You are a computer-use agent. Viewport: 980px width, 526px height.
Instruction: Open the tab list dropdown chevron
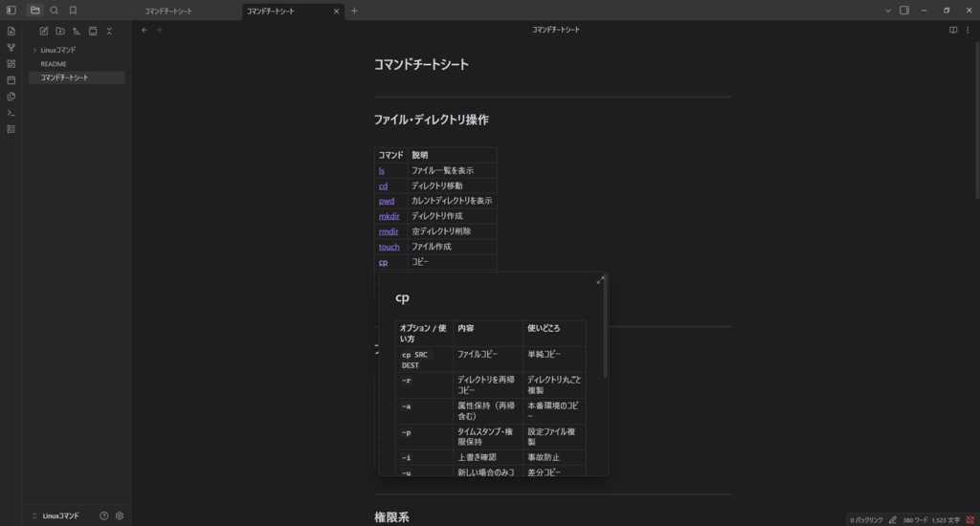[x=887, y=11]
